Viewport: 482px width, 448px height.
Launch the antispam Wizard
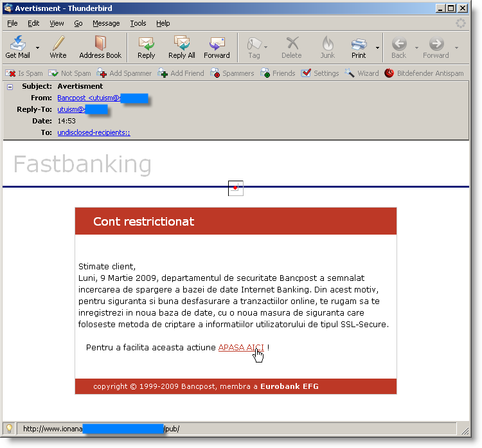pyautogui.click(x=361, y=73)
